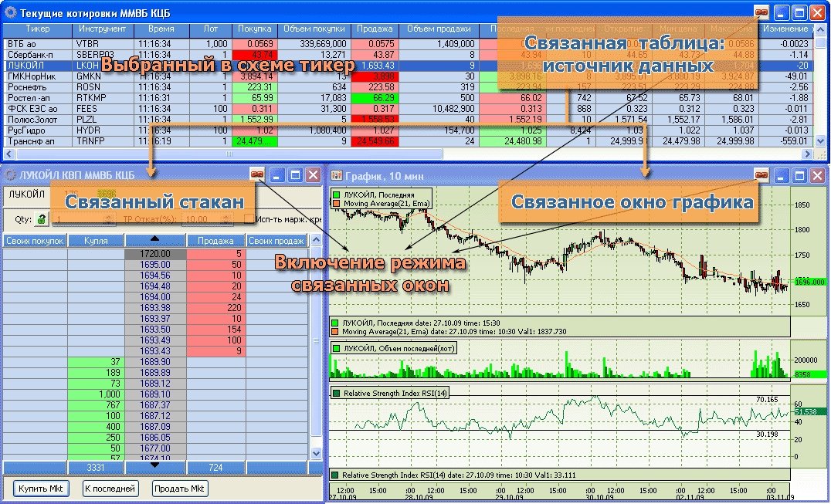The height and width of the screenshot is (504, 831).
Task: Click red bid cell 43.74 for Сбербанк-п
Action: point(254,55)
